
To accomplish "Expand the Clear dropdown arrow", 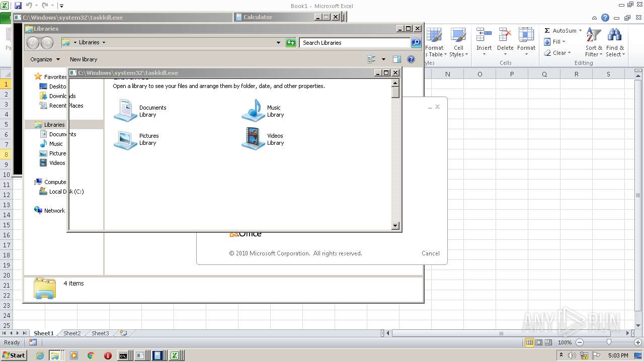I will 569,53.
